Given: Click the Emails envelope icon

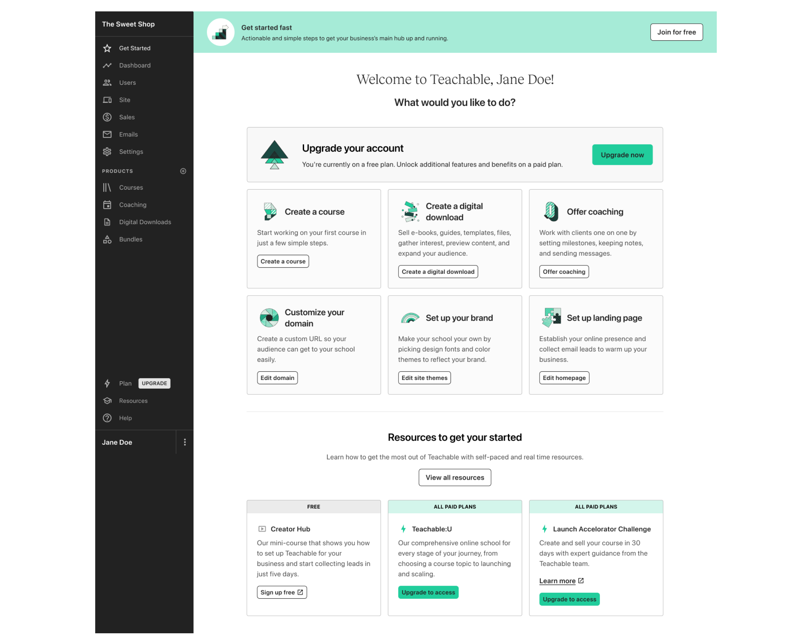Looking at the screenshot, I should pyautogui.click(x=107, y=134).
